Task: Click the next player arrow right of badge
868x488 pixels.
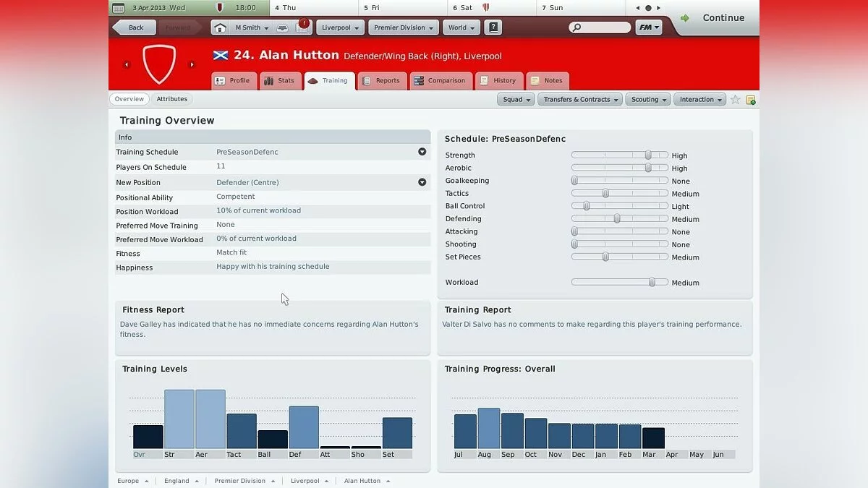Action: (x=192, y=64)
